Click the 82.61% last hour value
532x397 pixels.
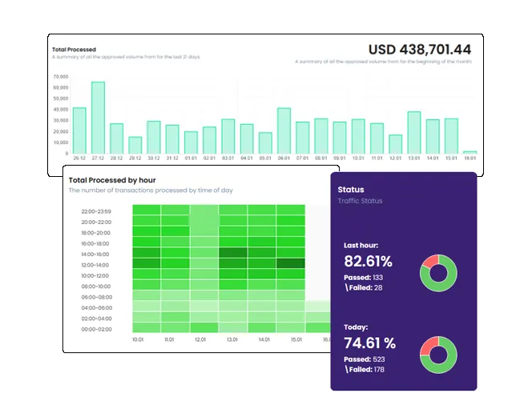368,261
